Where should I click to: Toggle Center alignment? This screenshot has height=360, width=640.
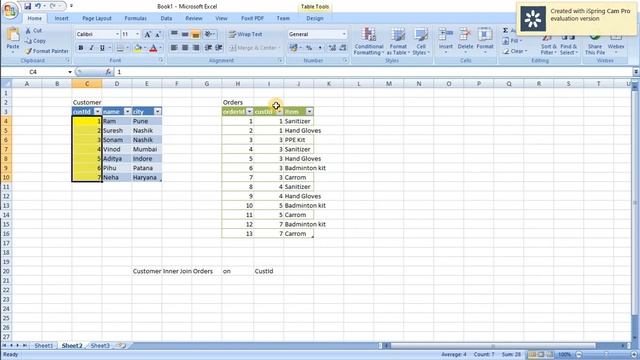185,48
